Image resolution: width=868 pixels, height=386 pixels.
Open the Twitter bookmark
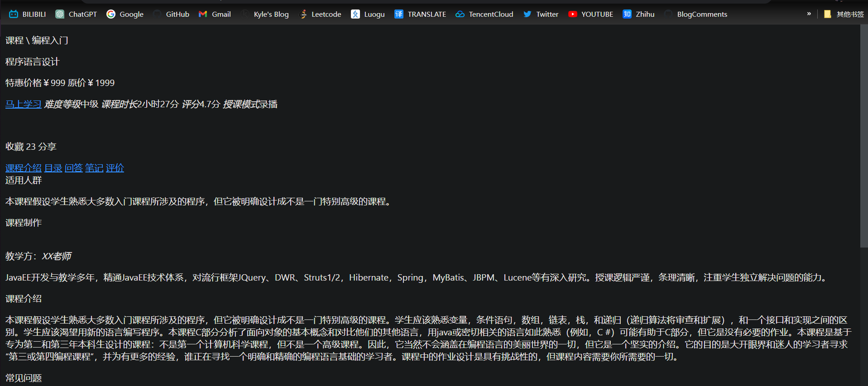click(541, 14)
